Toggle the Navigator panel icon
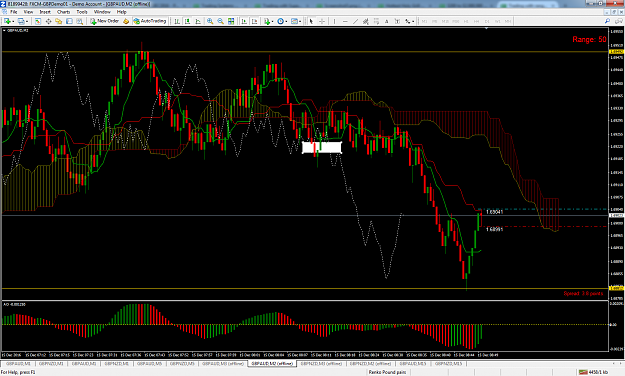The width and height of the screenshot is (625, 376). point(59,21)
